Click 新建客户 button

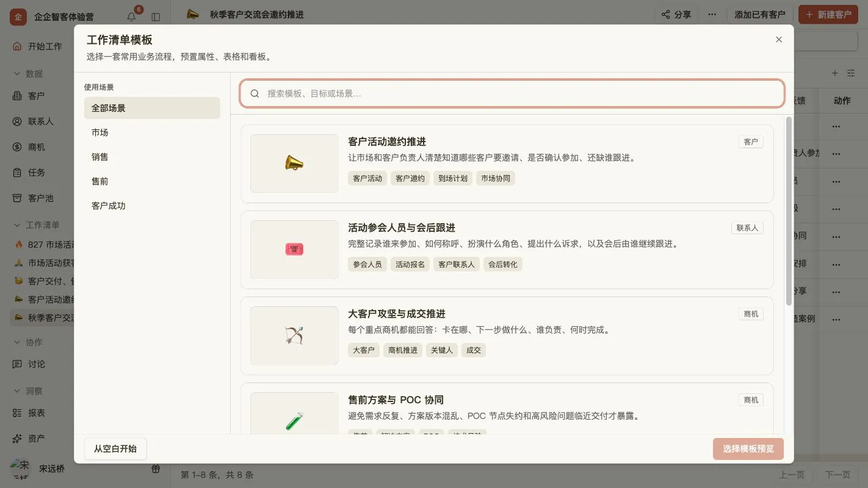(828, 15)
